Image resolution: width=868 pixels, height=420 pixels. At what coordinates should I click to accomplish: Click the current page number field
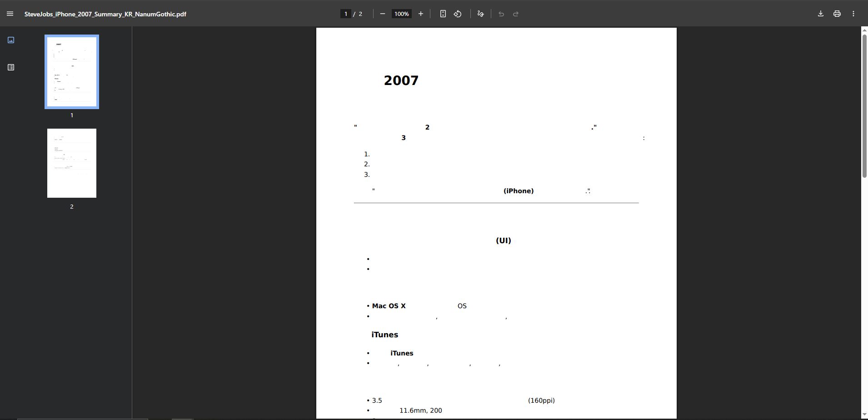pos(346,14)
